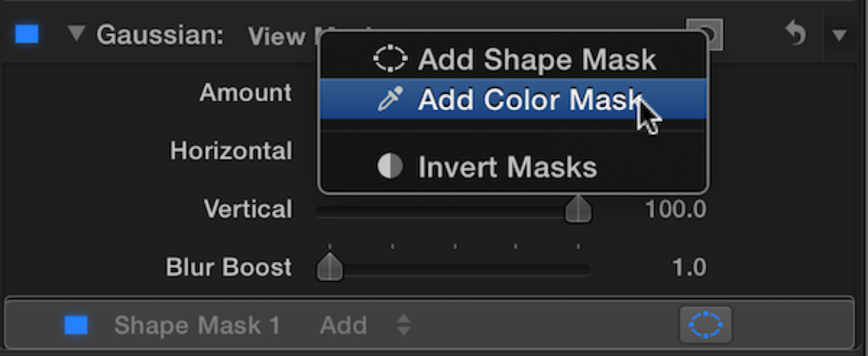This screenshot has height=356, width=868.
Task: Click the Blur Boost slider handle
Action: point(330,268)
